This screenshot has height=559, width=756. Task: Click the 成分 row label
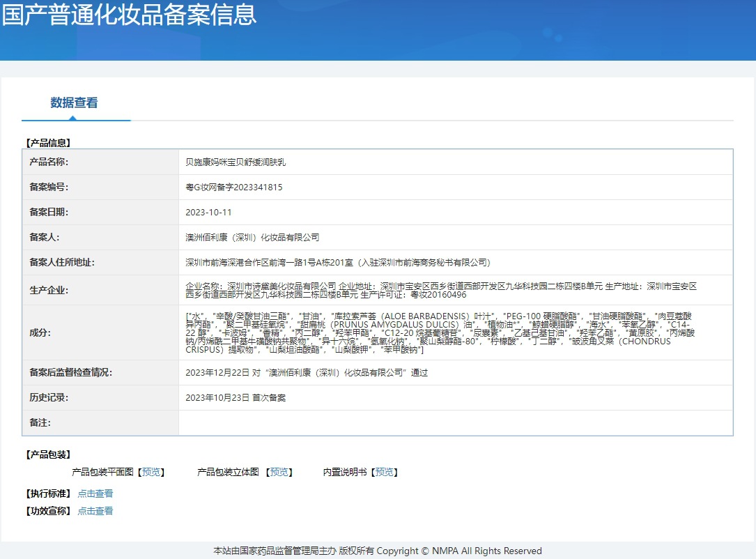coord(40,332)
